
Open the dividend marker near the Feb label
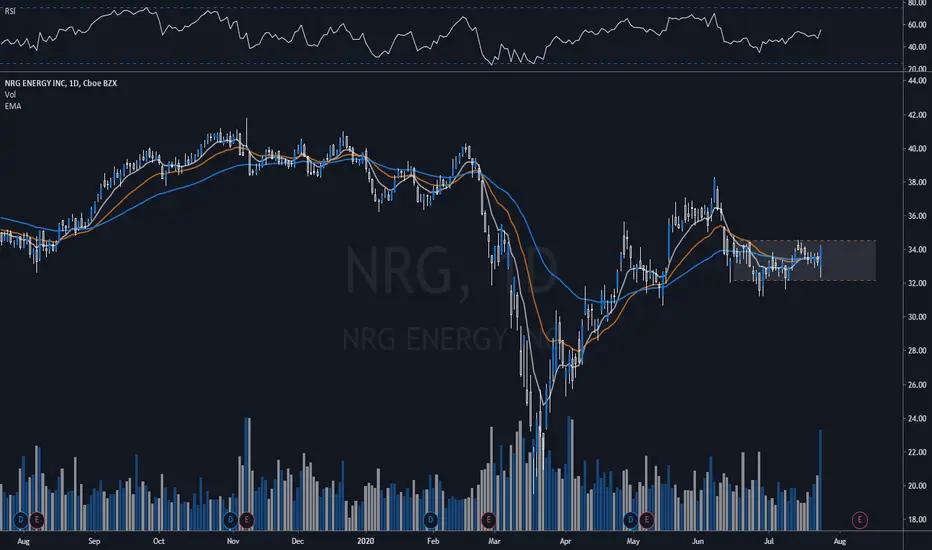pos(431,520)
